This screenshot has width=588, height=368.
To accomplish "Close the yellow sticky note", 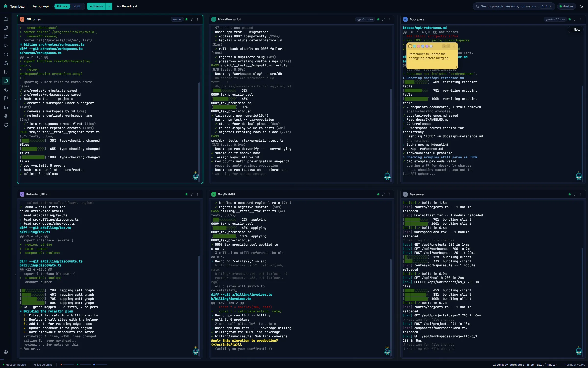I will click(x=454, y=46).
